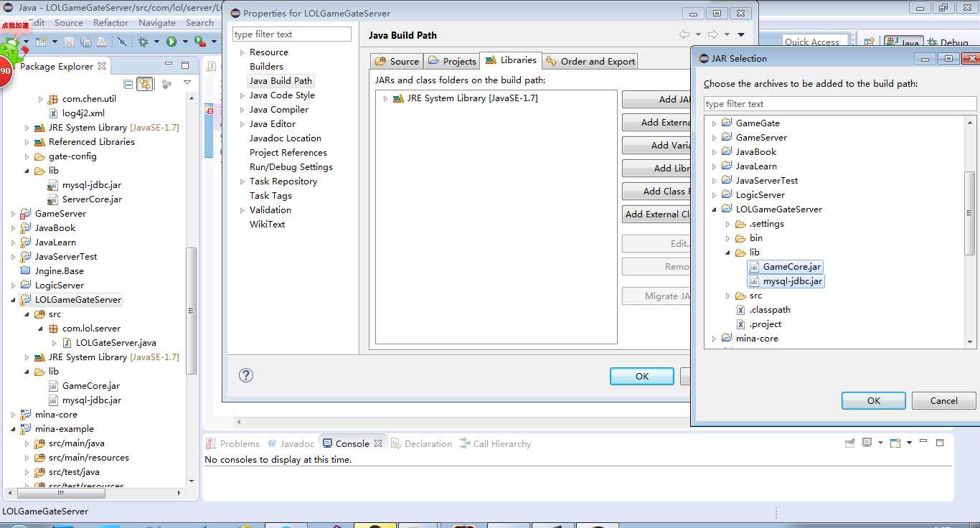
Task: Click the Display Selected Console icon
Action: [x=867, y=443]
